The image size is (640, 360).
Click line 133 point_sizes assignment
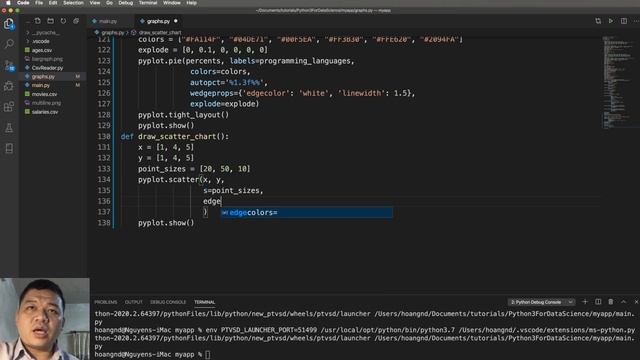(x=194, y=169)
